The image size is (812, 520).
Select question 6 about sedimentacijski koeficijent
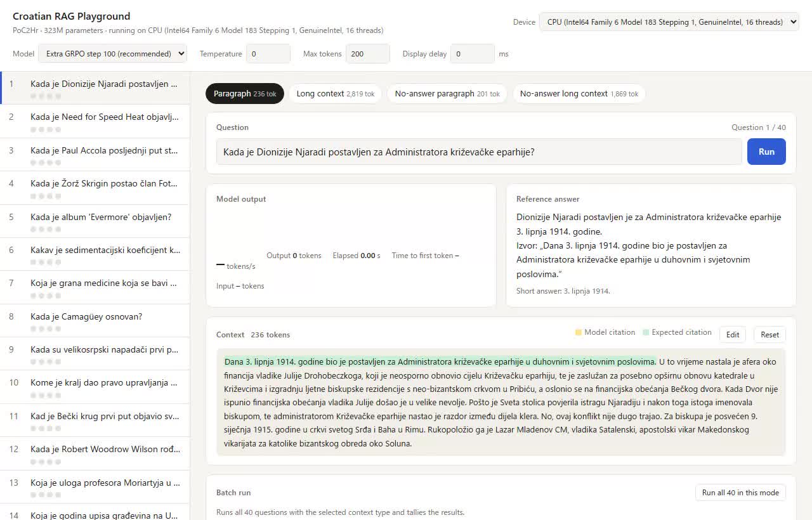point(95,254)
